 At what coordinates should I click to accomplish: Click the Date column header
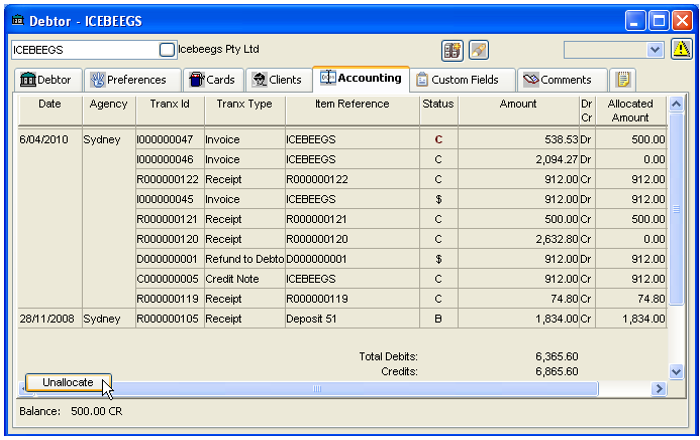tap(50, 111)
